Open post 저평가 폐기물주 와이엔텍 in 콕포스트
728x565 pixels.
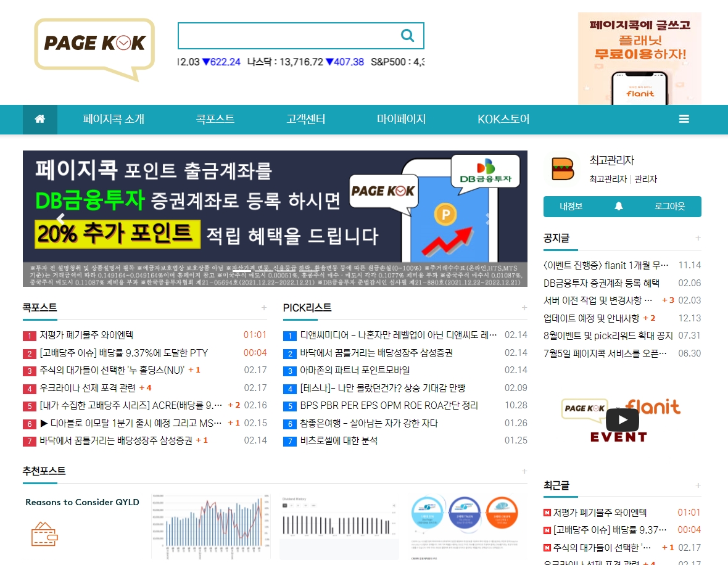86,335
